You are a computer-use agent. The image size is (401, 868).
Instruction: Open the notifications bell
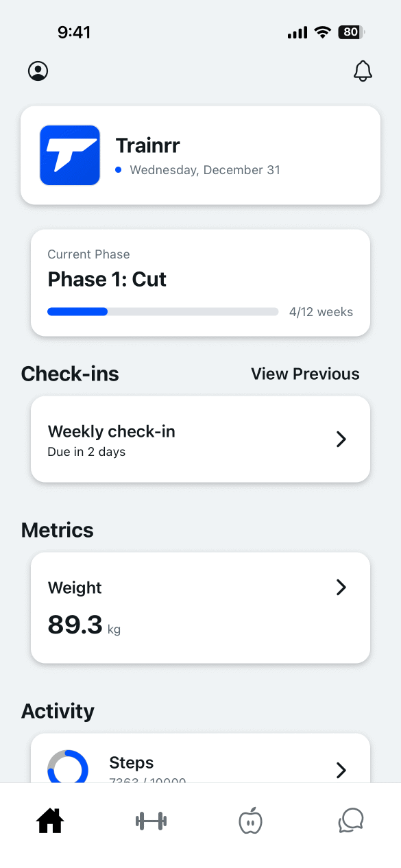(363, 71)
